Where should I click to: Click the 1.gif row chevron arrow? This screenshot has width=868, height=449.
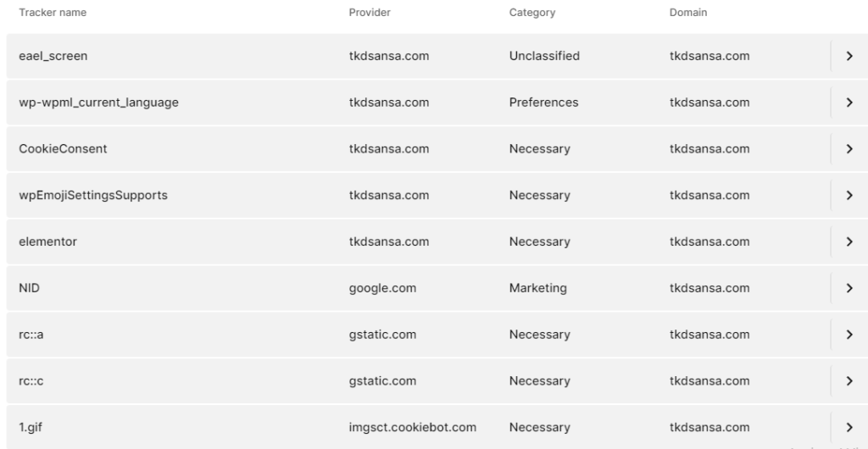point(849,428)
